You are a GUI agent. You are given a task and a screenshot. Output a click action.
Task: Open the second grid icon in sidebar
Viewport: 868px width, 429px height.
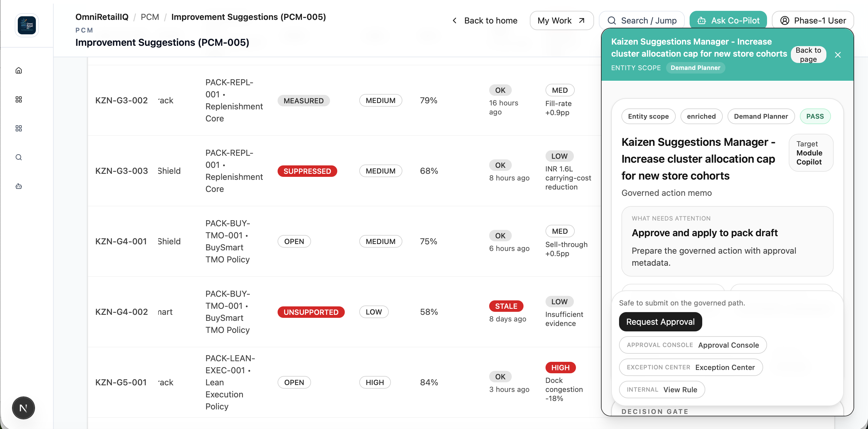pos(19,128)
